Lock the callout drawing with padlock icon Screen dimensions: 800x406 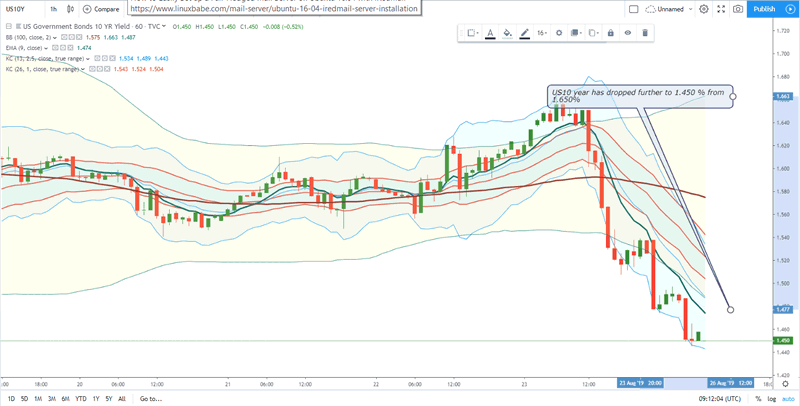(610, 33)
